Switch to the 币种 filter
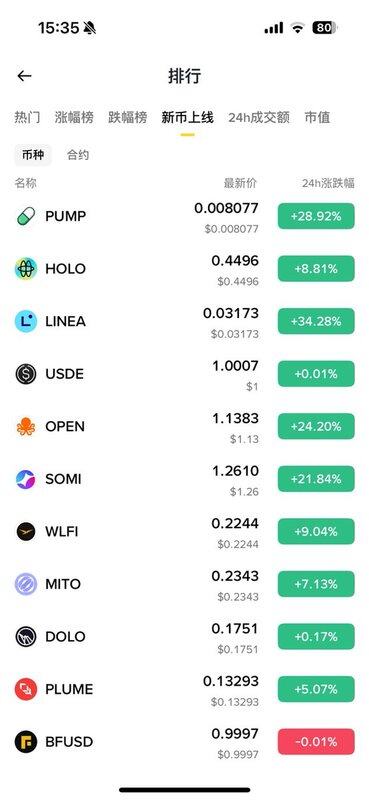Image resolution: width=369 pixels, height=800 pixels. 33,155
